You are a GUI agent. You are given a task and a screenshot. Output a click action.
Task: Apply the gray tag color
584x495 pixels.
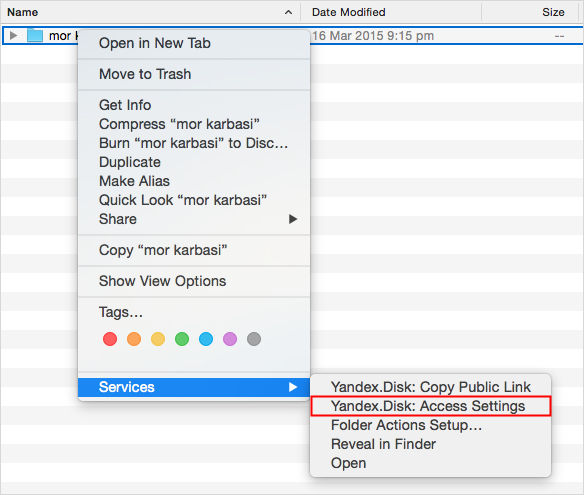[x=254, y=339]
